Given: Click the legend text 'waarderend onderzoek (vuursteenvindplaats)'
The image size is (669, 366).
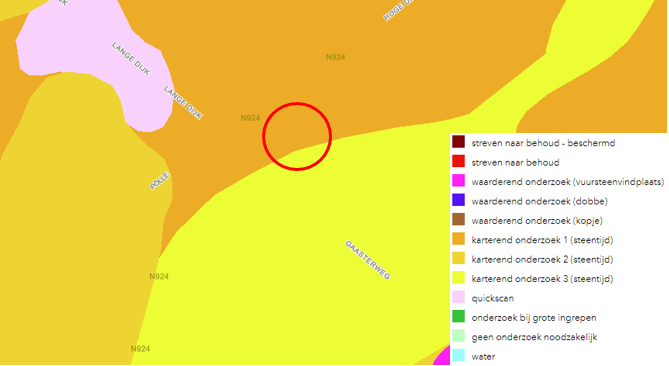Looking at the screenshot, I should point(568,182).
